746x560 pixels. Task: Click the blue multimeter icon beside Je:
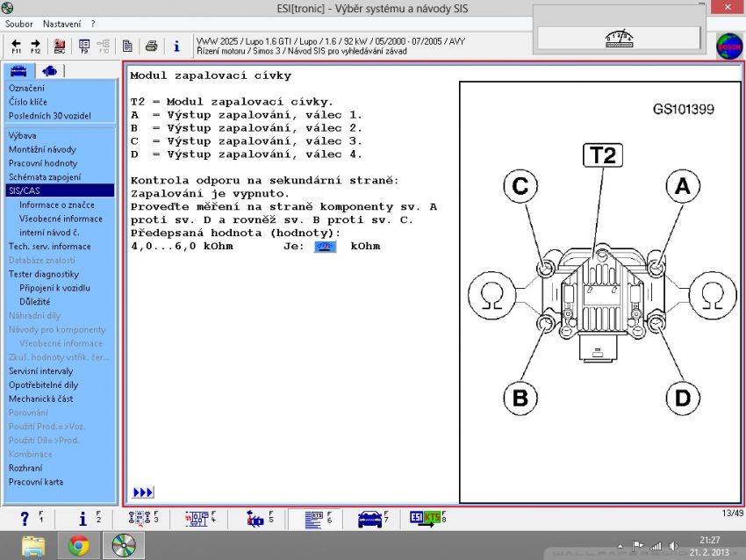click(325, 247)
